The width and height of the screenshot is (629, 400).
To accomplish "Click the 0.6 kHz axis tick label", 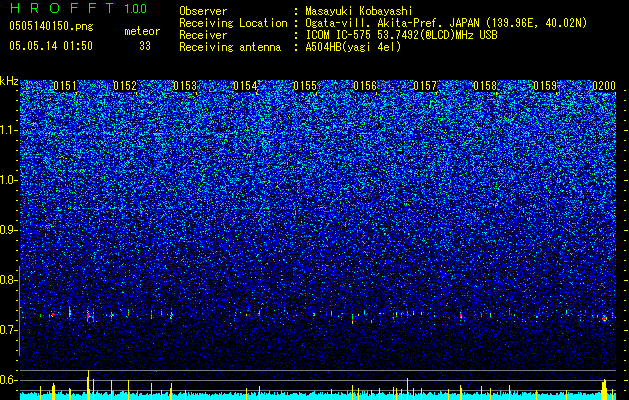I will coord(9,380).
